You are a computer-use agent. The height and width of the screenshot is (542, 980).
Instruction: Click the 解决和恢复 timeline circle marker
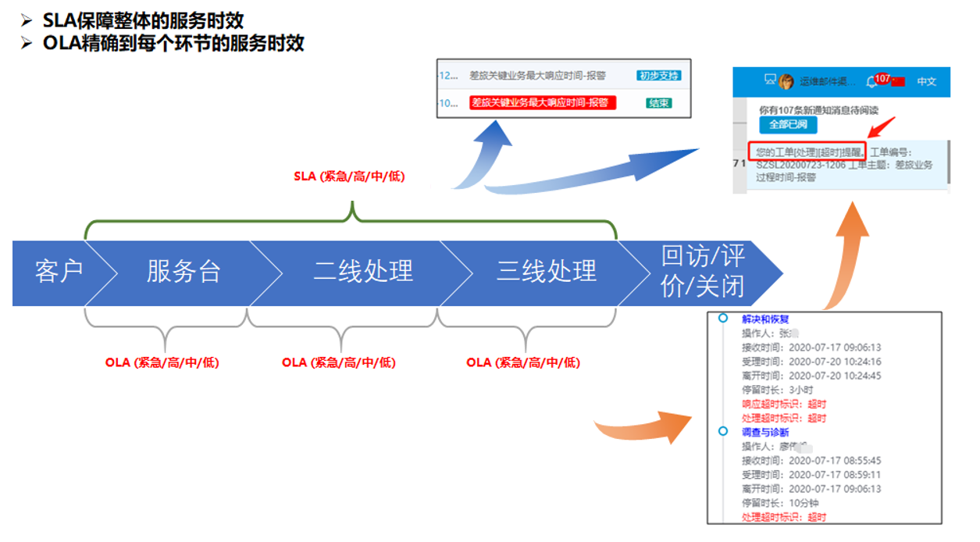coord(723,319)
